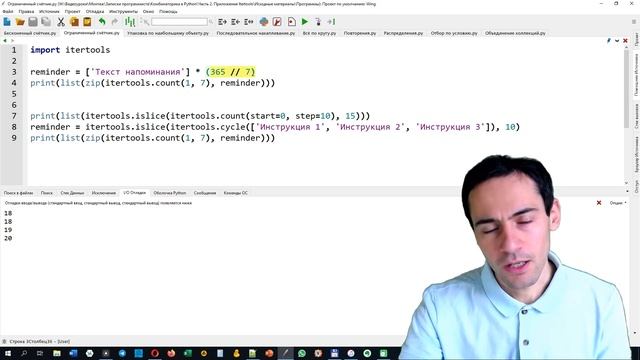Click the outdent lines toolbar icon

tap(236, 22)
